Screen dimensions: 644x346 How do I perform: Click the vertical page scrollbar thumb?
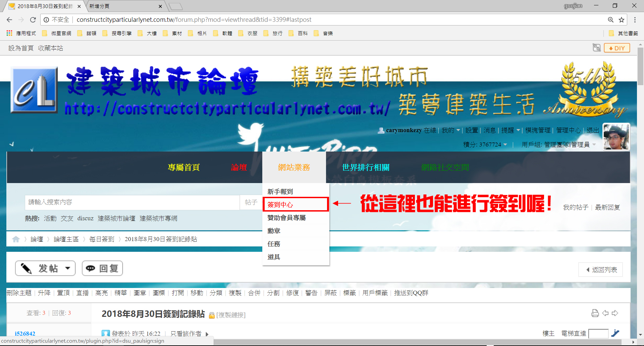pos(640,66)
